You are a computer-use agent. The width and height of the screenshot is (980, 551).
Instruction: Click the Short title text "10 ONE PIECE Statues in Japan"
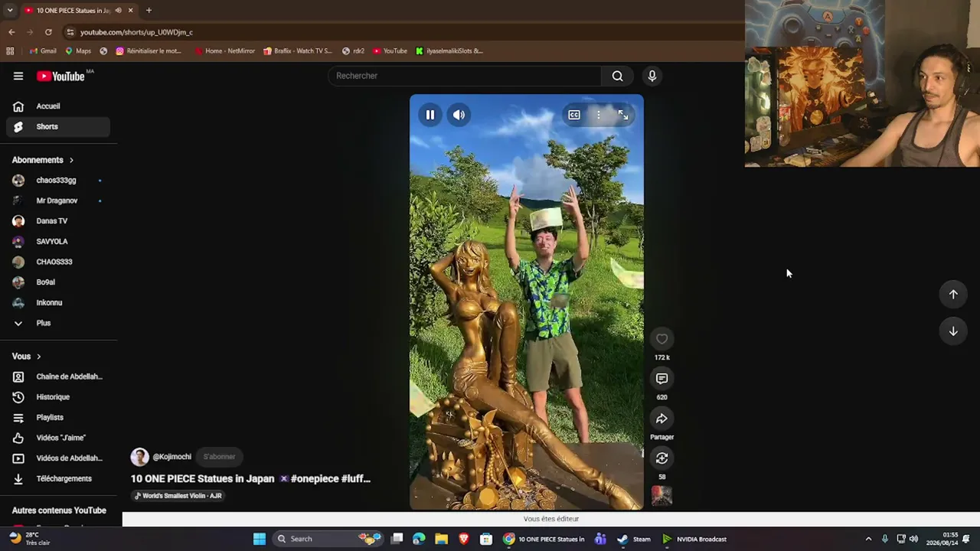click(202, 479)
